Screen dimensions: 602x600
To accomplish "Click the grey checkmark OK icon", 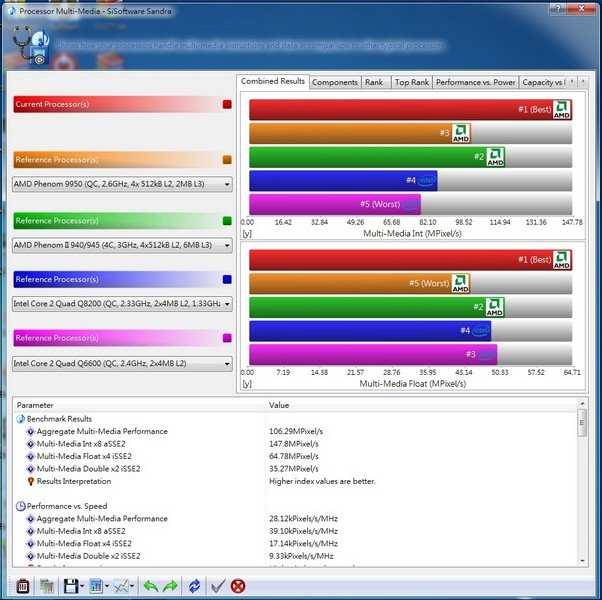I will point(218,586).
